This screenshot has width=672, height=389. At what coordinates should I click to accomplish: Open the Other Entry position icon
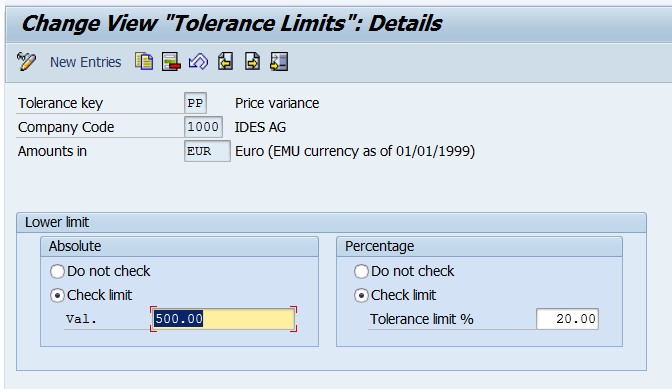click(x=279, y=61)
